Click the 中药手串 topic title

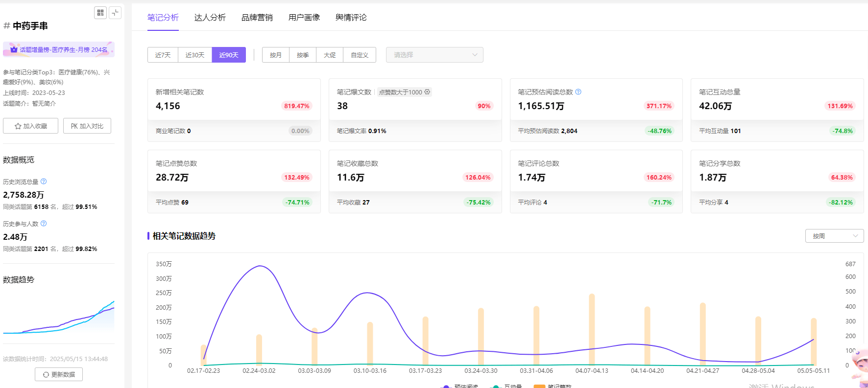[x=30, y=26]
